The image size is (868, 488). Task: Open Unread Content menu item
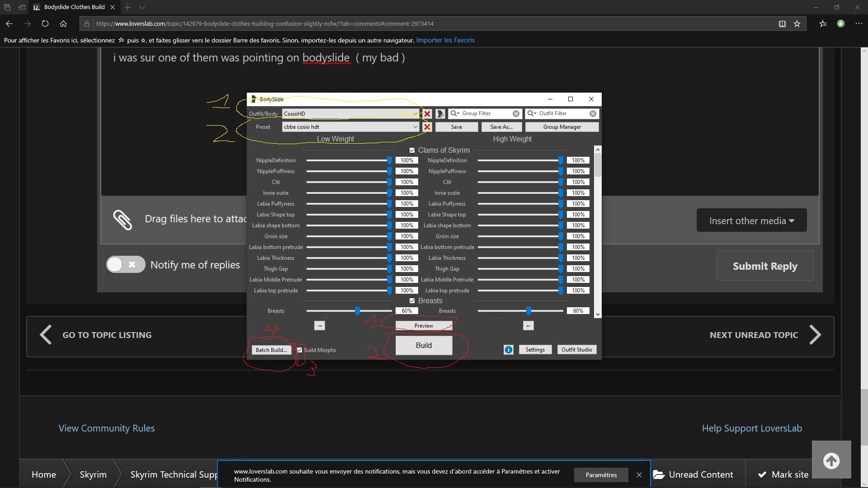(x=693, y=474)
